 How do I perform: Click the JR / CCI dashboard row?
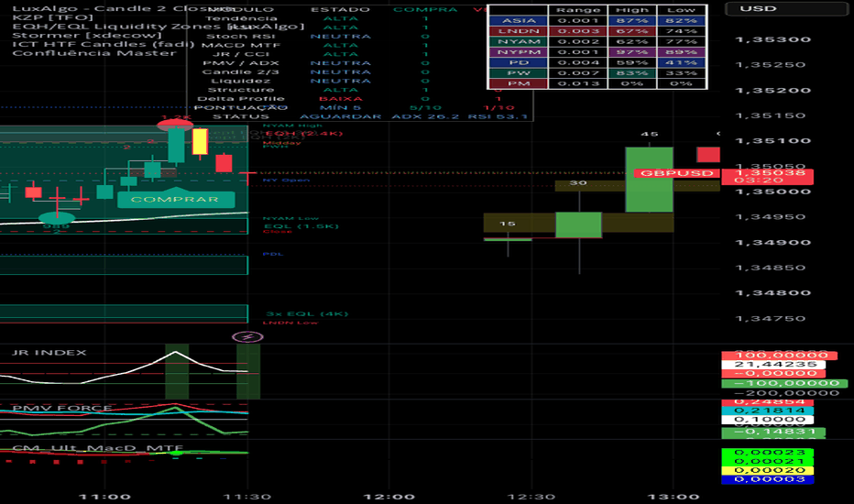pyautogui.click(x=359, y=54)
